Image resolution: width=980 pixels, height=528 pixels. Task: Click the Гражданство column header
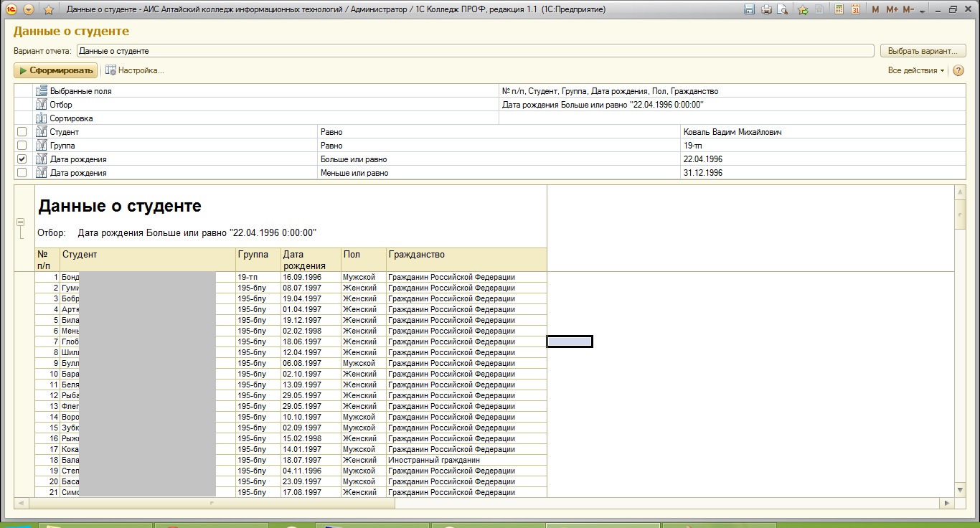coord(466,260)
